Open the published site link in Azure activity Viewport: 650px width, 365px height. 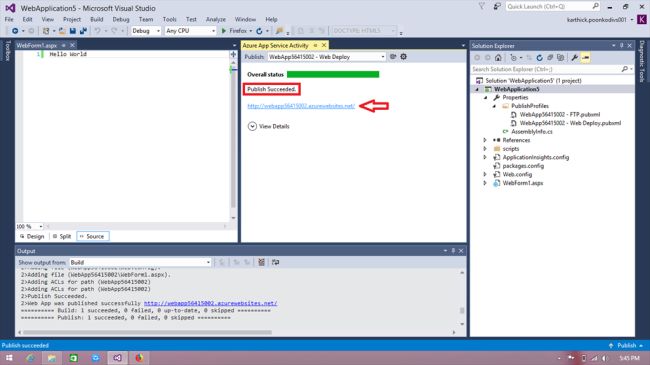pos(301,106)
